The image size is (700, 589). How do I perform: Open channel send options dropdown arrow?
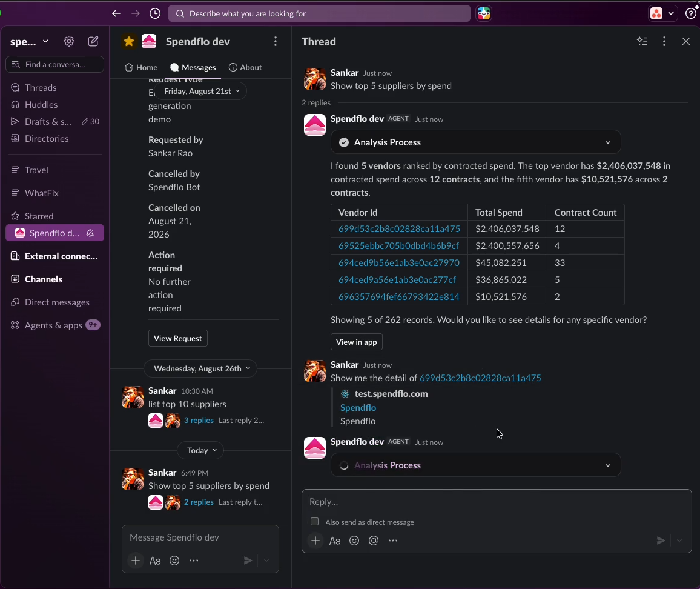point(266,561)
